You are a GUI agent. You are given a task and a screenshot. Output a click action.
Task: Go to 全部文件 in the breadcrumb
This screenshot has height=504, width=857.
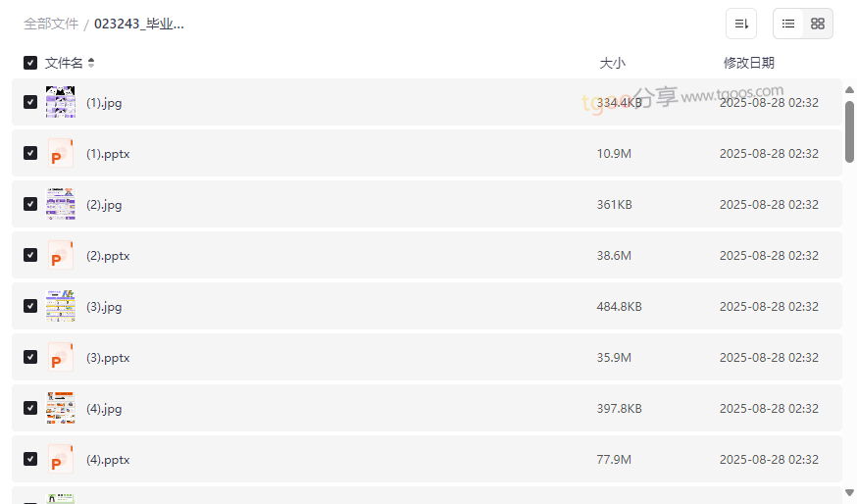point(51,24)
